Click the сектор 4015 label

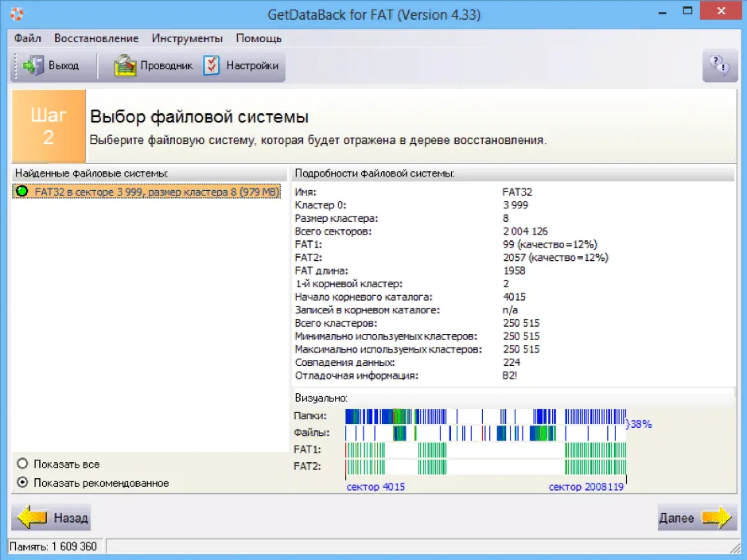(375, 487)
